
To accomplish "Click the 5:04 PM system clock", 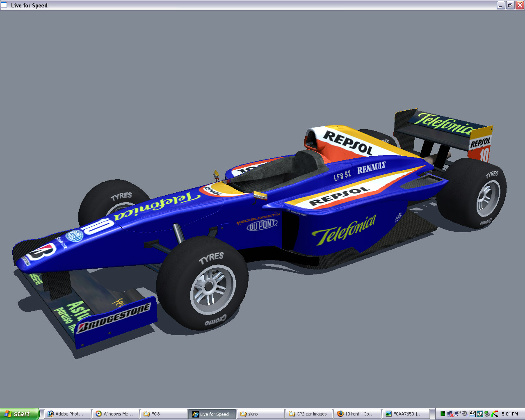I will click(509, 414).
